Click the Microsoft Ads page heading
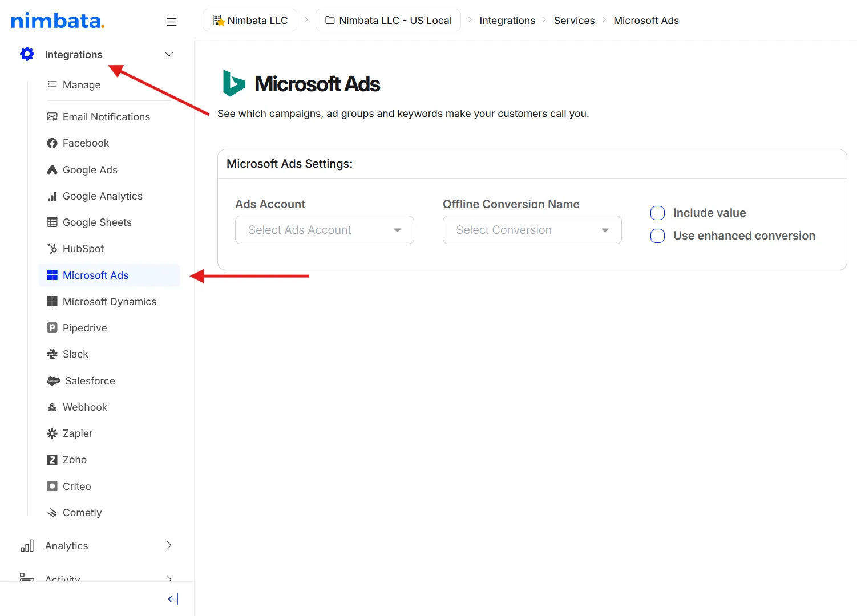This screenshot has height=616, width=857. pos(317,84)
